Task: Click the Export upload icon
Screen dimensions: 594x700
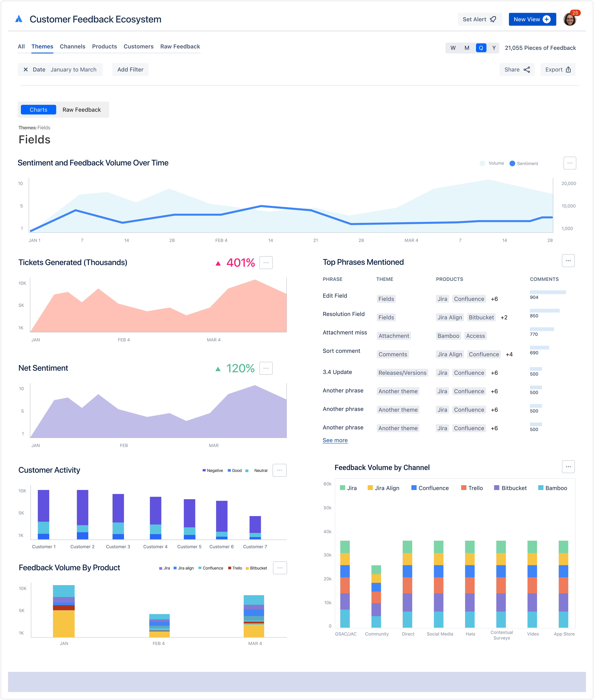Action: (568, 70)
